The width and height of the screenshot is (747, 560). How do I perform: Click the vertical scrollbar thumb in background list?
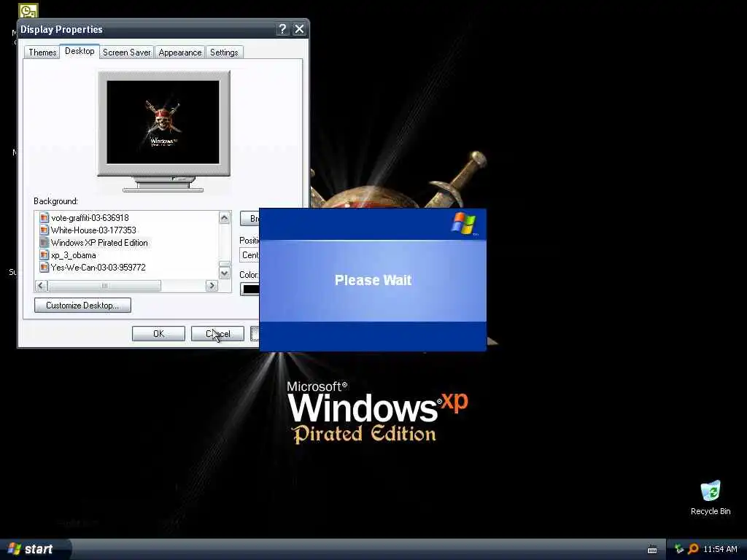(x=225, y=264)
